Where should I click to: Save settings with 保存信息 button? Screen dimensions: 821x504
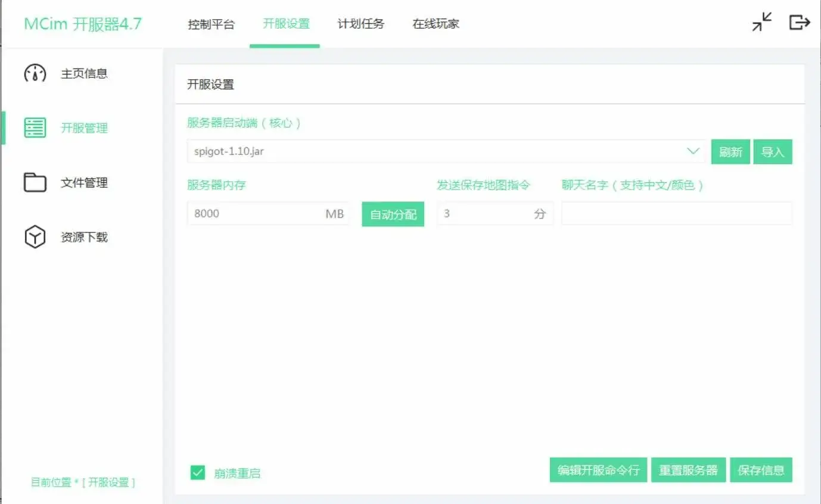pyautogui.click(x=761, y=470)
